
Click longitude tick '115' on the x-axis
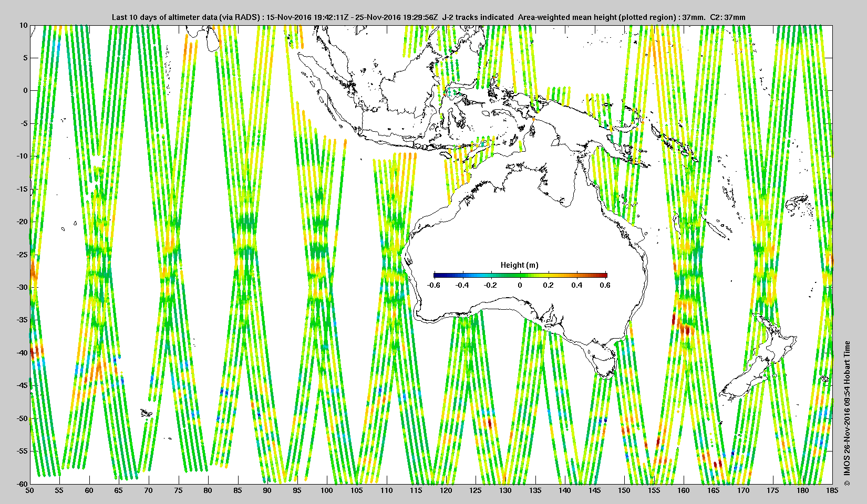click(x=416, y=491)
